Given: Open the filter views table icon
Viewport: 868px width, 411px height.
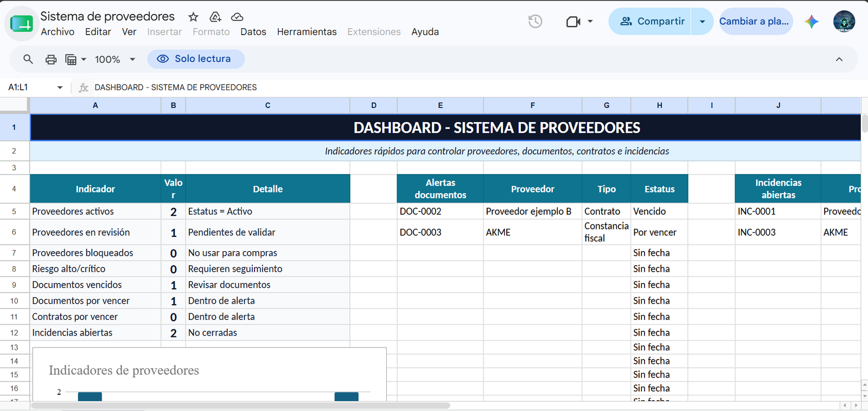Looking at the screenshot, I should point(71,60).
